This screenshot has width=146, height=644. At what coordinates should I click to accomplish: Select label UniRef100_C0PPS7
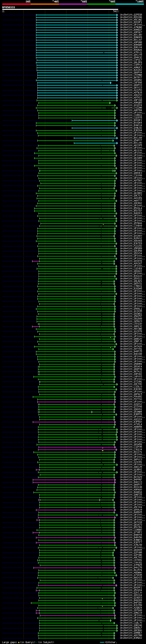[x=131, y=65]
